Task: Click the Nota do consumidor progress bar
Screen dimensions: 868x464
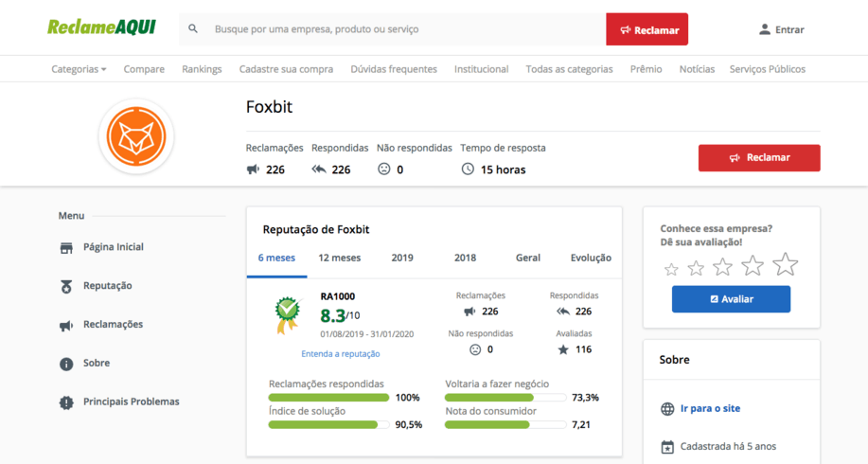Action: pyautogui.click(x=505, y=424)
